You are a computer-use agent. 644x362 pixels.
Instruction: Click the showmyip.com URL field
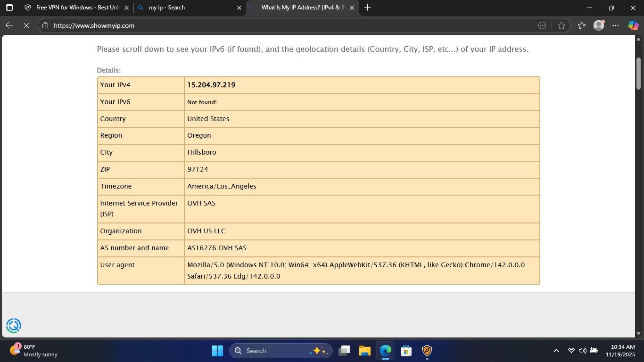pos(283,25)
